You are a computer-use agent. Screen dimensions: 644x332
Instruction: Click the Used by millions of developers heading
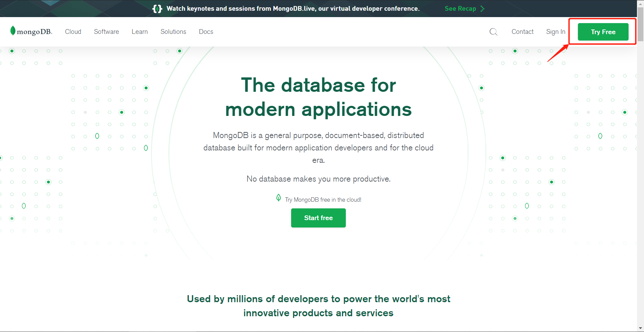coord(318,306)
